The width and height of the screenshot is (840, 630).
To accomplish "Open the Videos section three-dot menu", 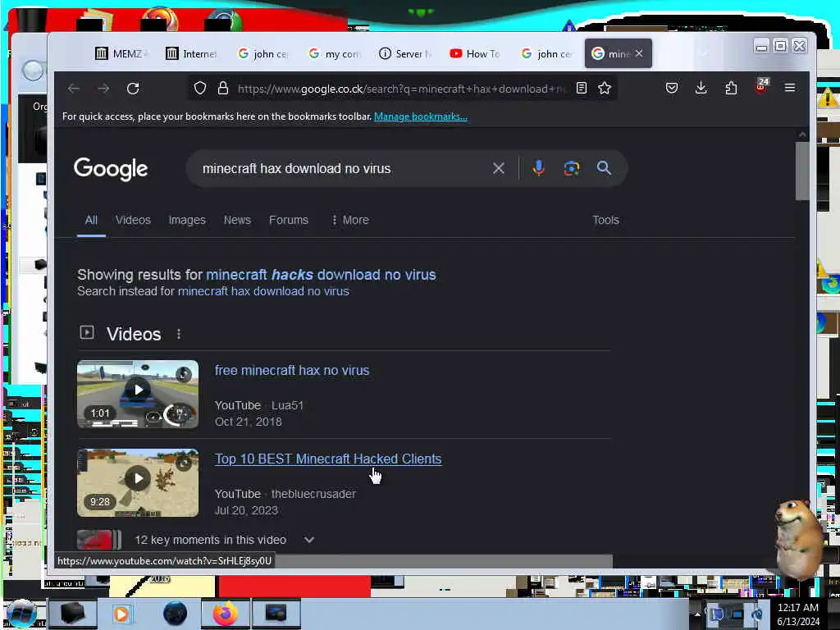I will pos(179,335).
